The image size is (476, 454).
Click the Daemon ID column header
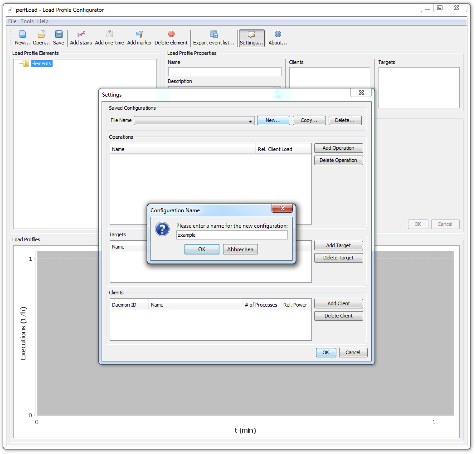129,305
